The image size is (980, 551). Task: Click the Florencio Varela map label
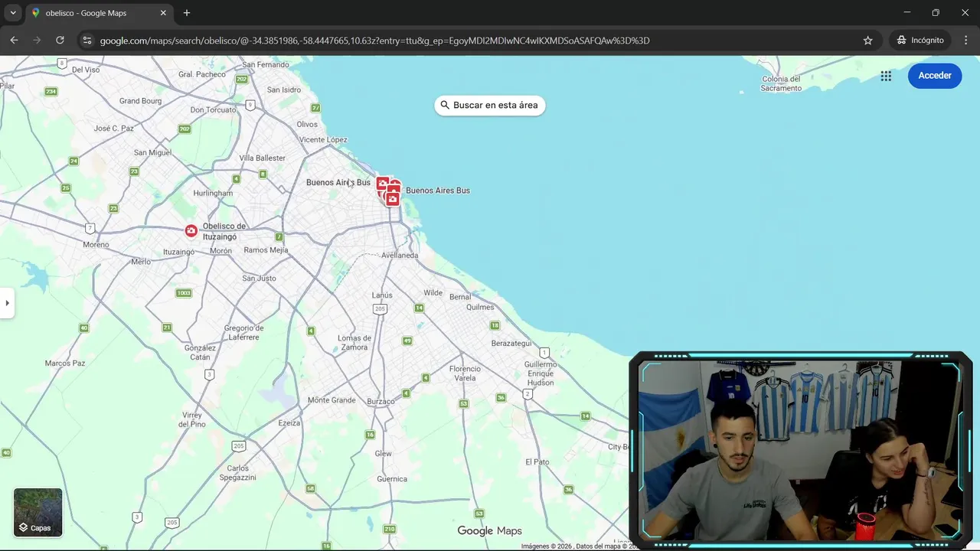click(465, 373)
